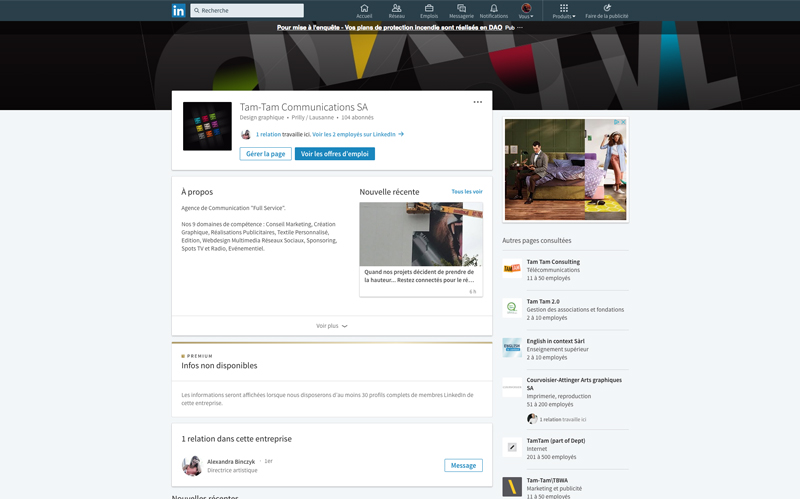Open Courvoisier-Attinger Arts graphiques SA page
The image size is (800, 499).
[x=574, y=384]
